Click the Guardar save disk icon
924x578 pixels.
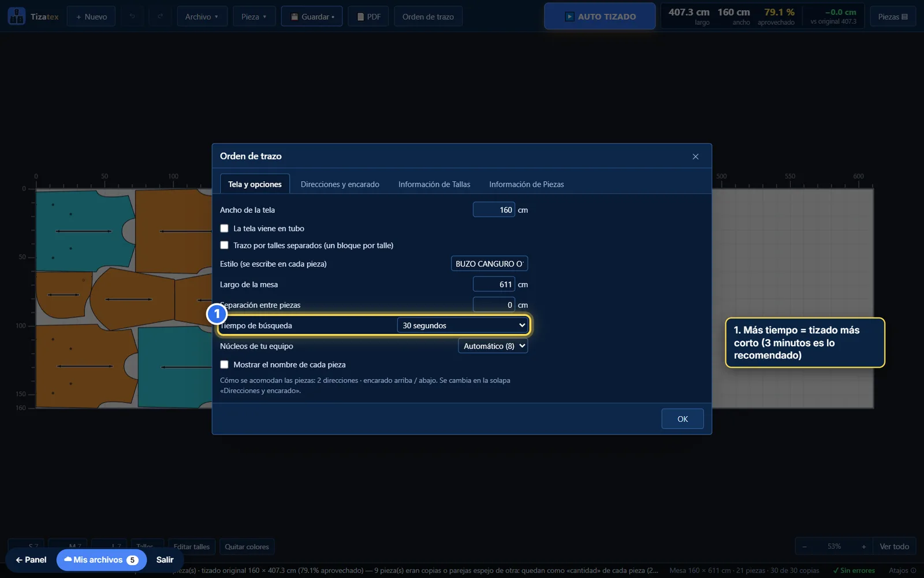point(295,17)
